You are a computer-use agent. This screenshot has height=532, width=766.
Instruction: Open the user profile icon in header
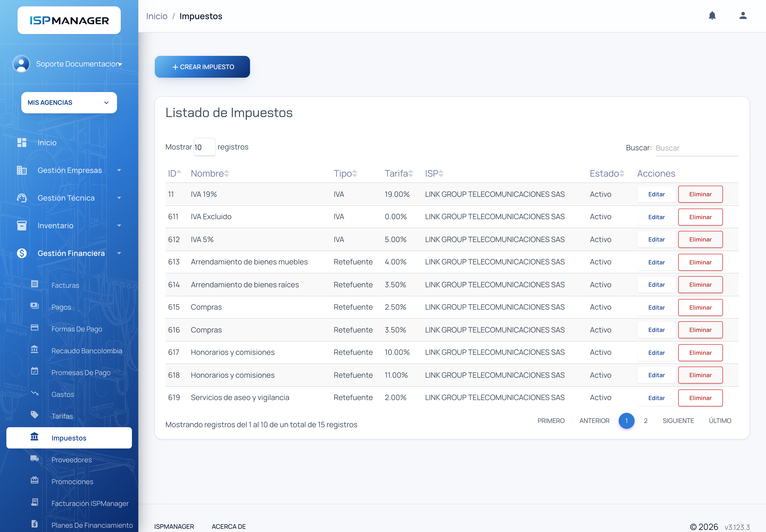pos(743,16)
